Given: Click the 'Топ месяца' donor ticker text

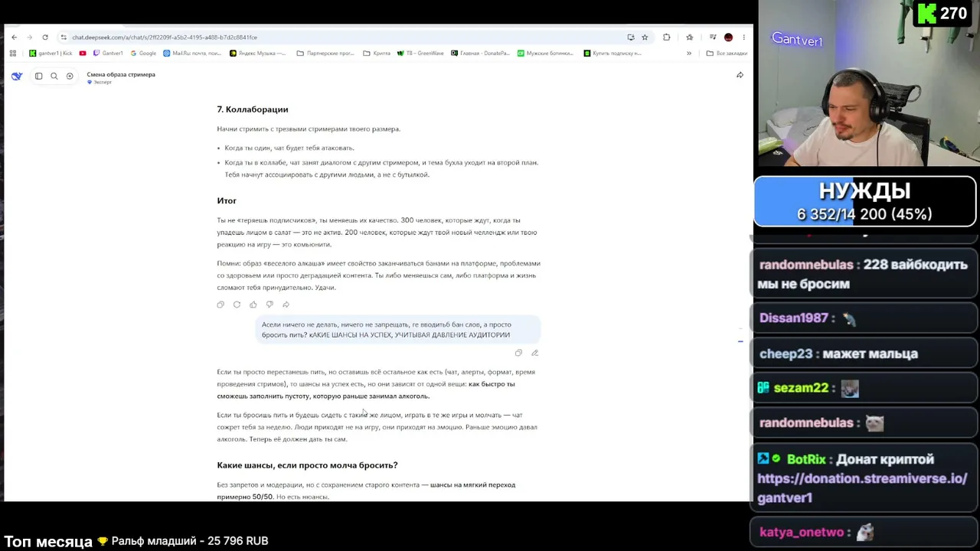Looking at the screenshot, I should (136, 541).
